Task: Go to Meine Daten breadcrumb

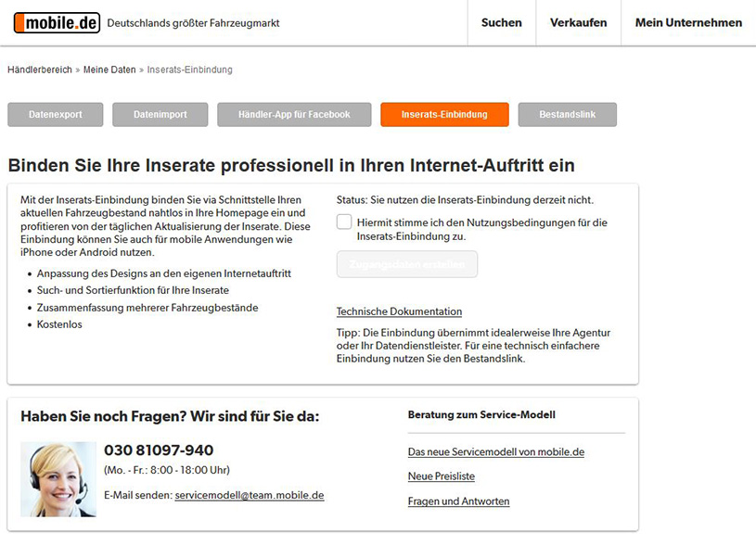Action: [109, 70]
